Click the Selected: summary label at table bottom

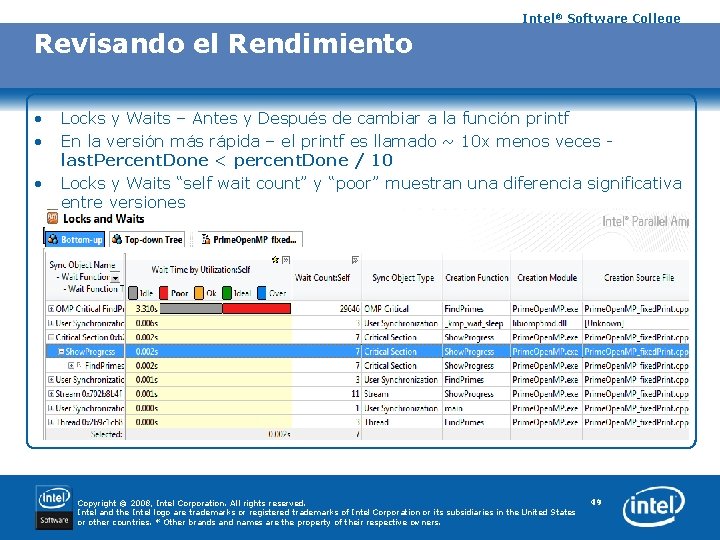click(107, 434)
